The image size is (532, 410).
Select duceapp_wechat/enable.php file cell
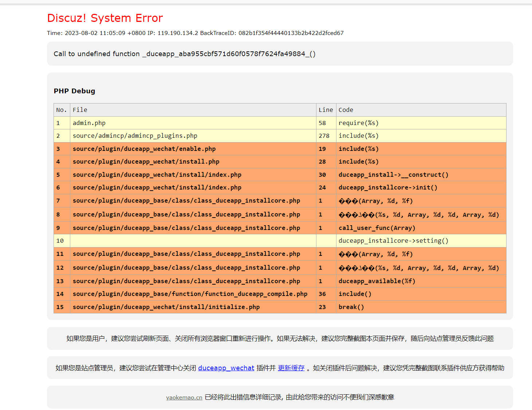[x=193, y=149]
